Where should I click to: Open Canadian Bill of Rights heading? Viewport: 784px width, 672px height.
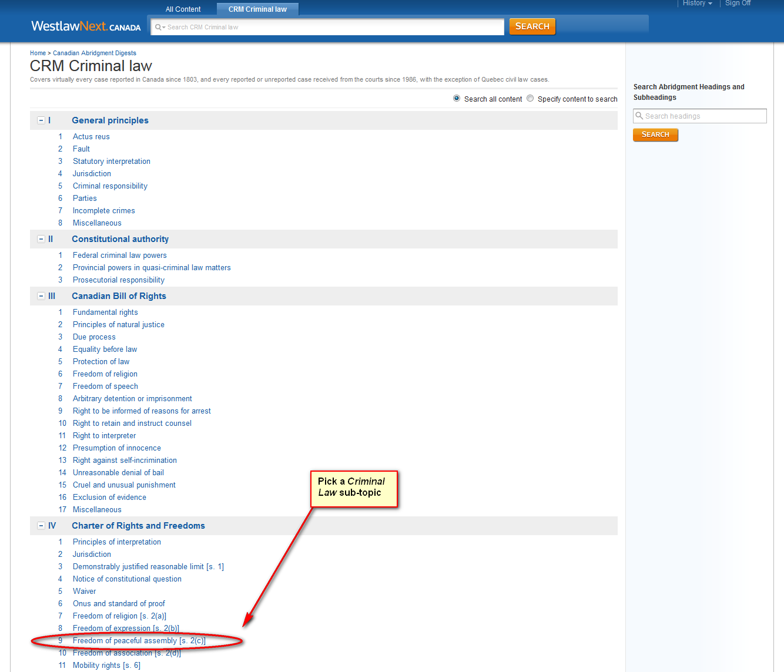pyautogui.click(x=119, y=296)
